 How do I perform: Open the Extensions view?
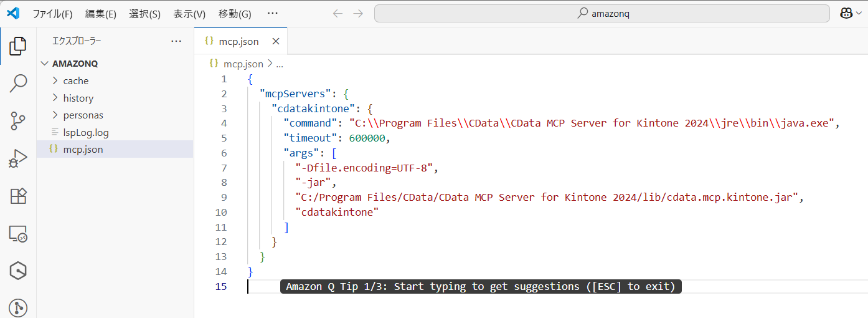tap(18, 196)
